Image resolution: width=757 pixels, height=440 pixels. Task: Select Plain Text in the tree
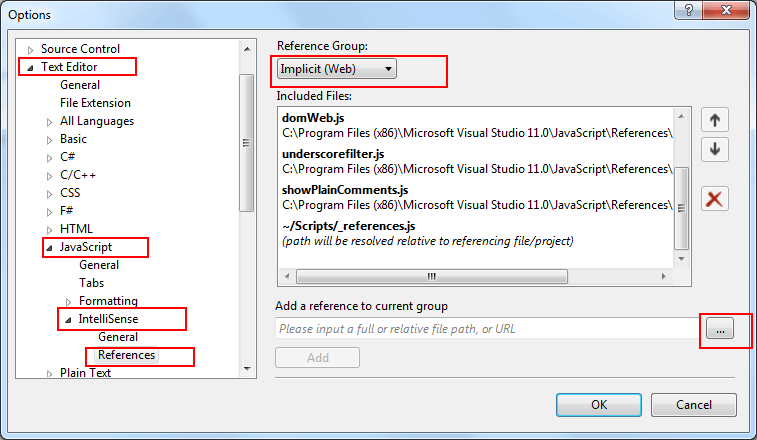85,372
